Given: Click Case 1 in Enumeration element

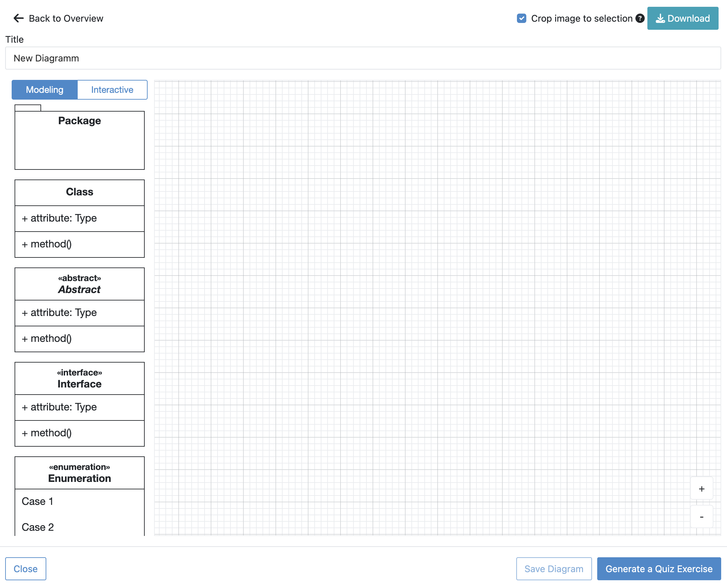Looking at the screenshot, I should pyautogui.click(x=37, y=501).
